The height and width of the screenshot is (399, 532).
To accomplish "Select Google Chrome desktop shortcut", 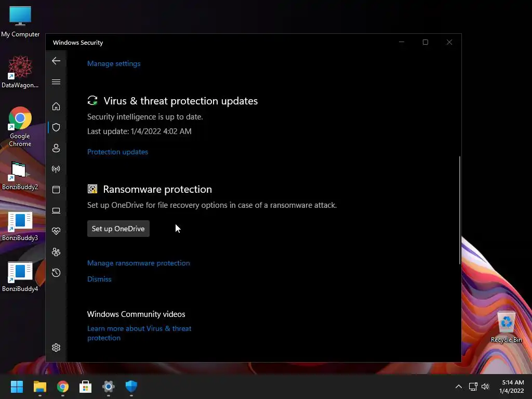I will [x=20, y=127].
